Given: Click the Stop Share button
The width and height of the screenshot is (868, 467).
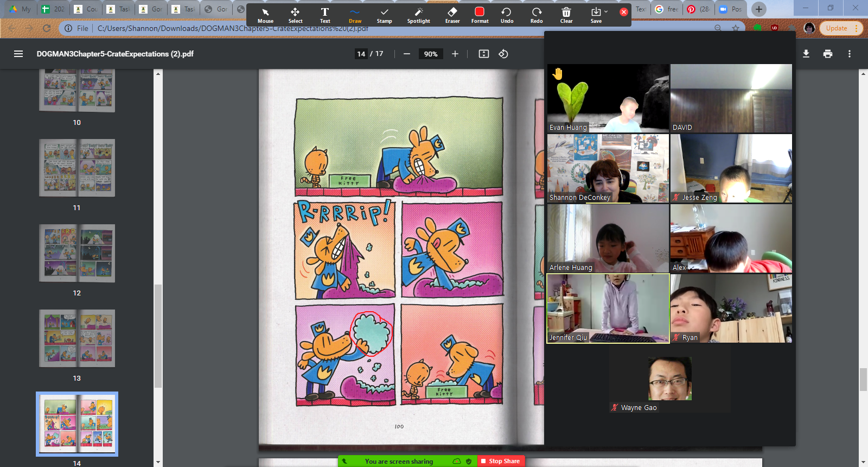Looking at the screenshot, I should pos(501,461).
